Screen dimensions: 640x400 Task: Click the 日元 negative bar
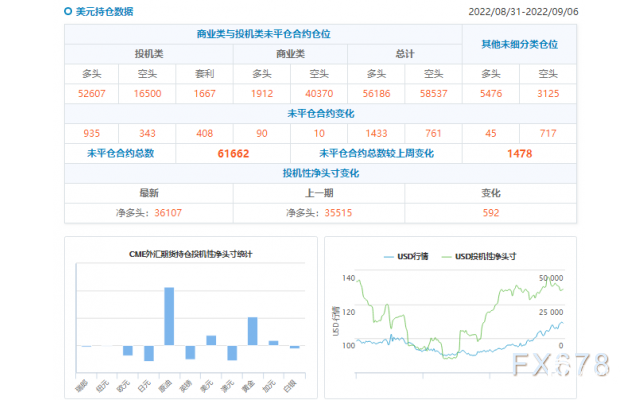tap(148, 353)
